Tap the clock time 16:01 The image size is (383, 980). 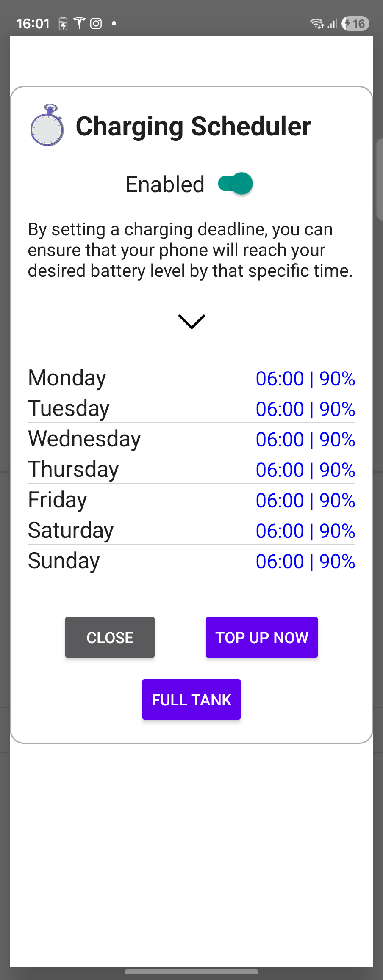click(33, 23)
